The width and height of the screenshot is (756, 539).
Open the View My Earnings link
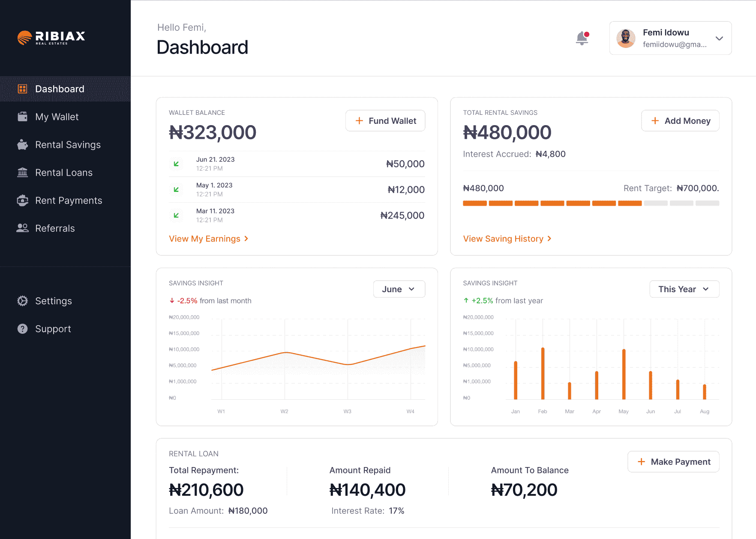[209, 239]
